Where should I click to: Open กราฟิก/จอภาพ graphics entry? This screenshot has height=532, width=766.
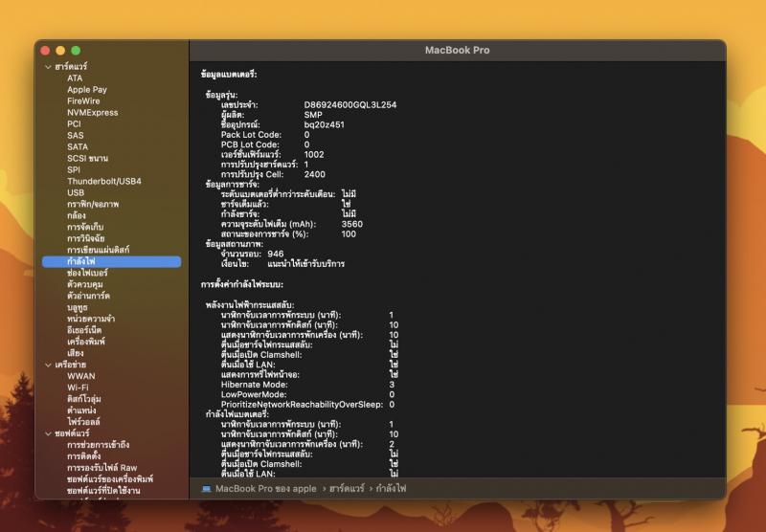click(93, 204)
